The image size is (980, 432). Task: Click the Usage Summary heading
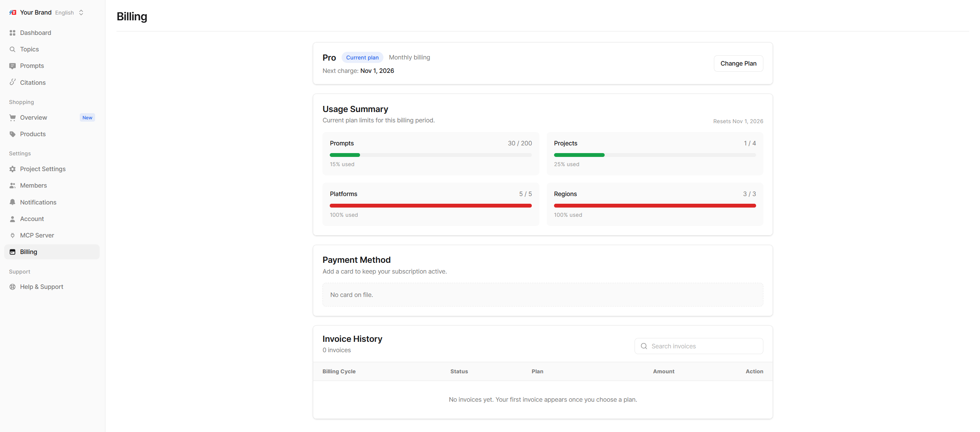(355, 109)
